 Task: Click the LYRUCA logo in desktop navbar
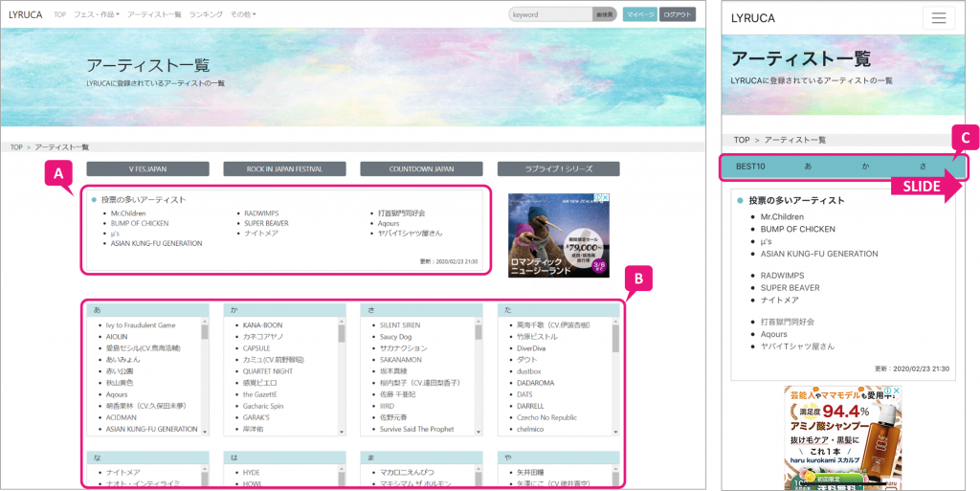(25, 14)
